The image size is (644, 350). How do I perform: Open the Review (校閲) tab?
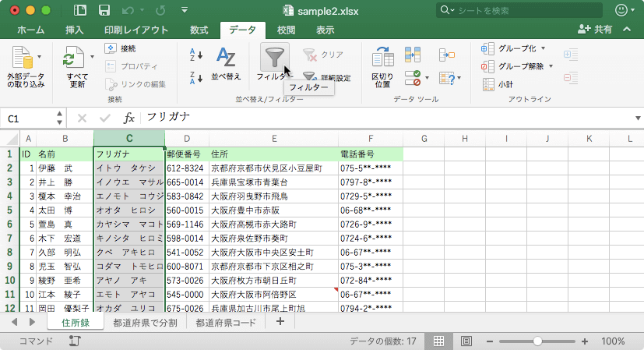point(286,30)
